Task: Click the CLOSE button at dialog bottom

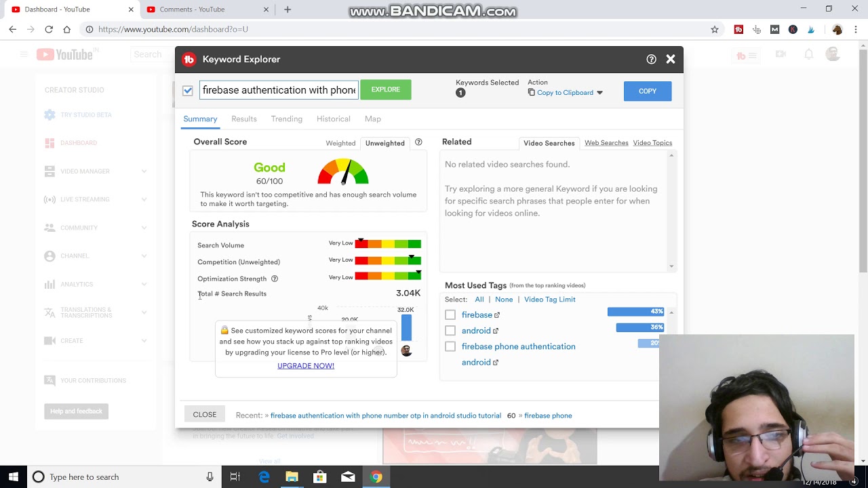Action: [205, 415]
